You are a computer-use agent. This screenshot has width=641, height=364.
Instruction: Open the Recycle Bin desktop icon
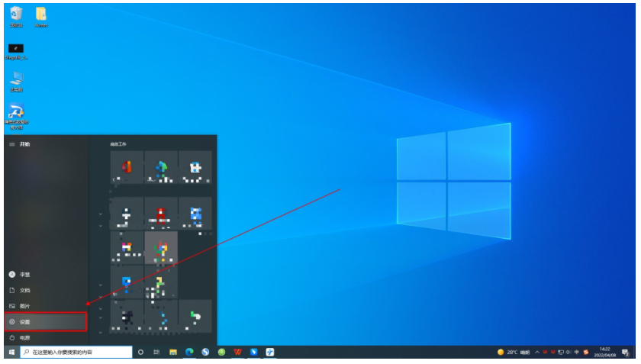(16, 14)
